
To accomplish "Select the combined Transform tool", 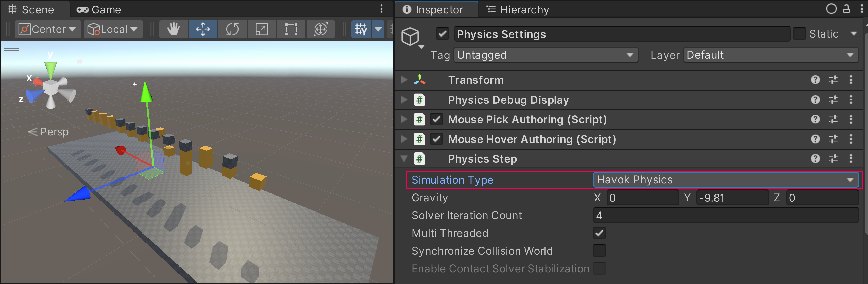I will coord(320,29).
